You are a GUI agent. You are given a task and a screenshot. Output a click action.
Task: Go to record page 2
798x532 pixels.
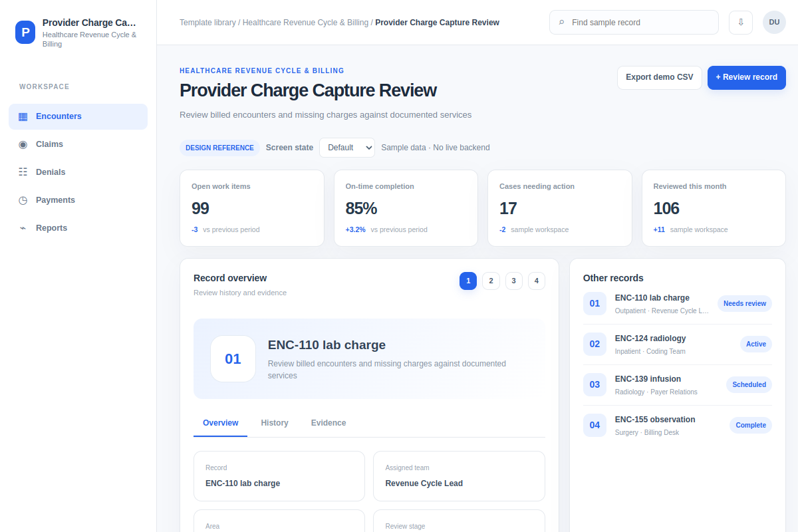(491, 281)
